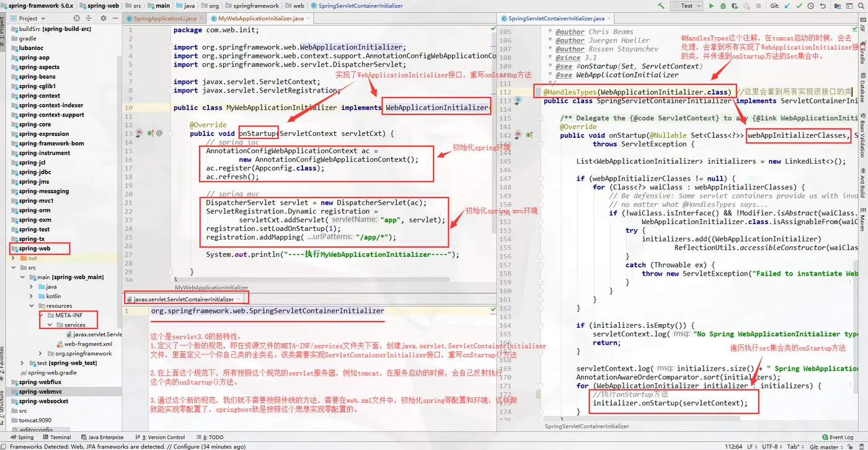Start debugging with the green bug icon

click(x=723, y=6)
